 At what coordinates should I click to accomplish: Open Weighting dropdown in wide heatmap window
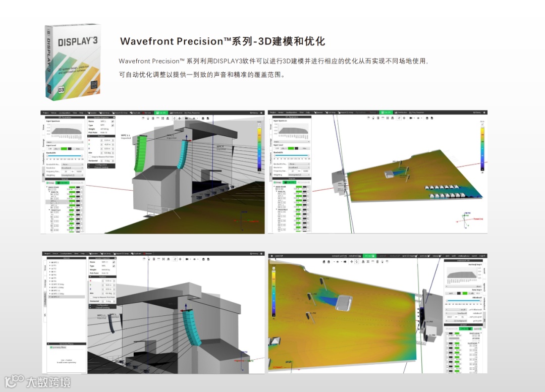299,175
